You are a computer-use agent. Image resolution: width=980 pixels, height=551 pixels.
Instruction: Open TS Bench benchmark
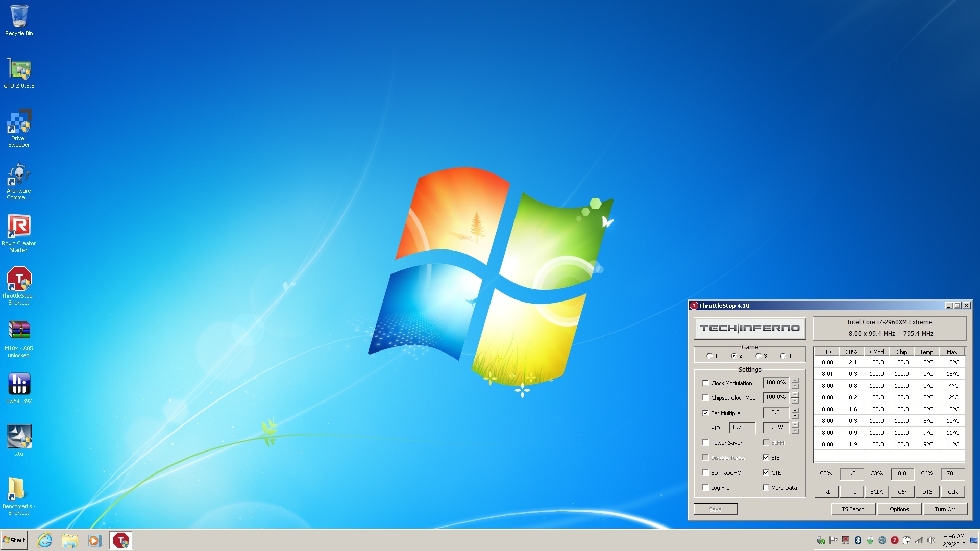[x=853, y=509]
